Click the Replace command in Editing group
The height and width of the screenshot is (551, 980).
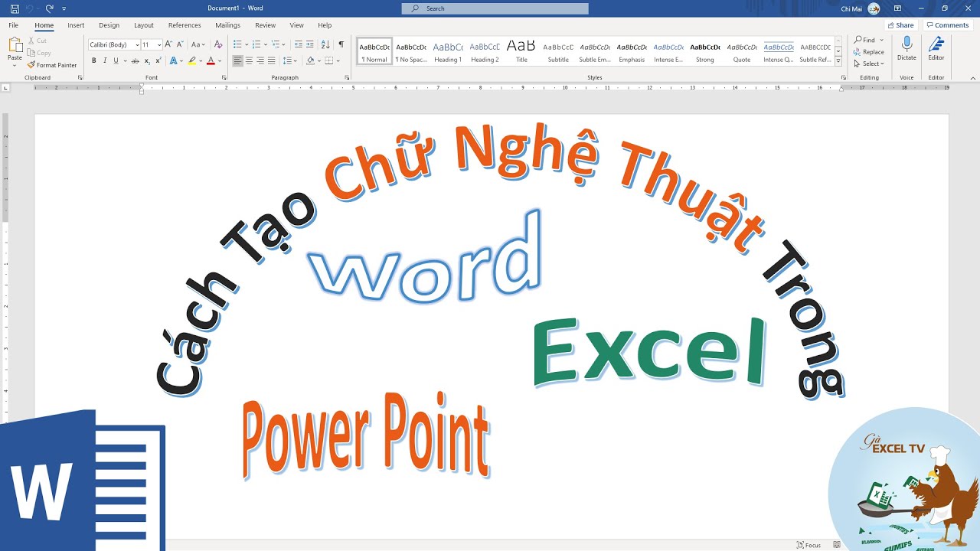(869, 52)
